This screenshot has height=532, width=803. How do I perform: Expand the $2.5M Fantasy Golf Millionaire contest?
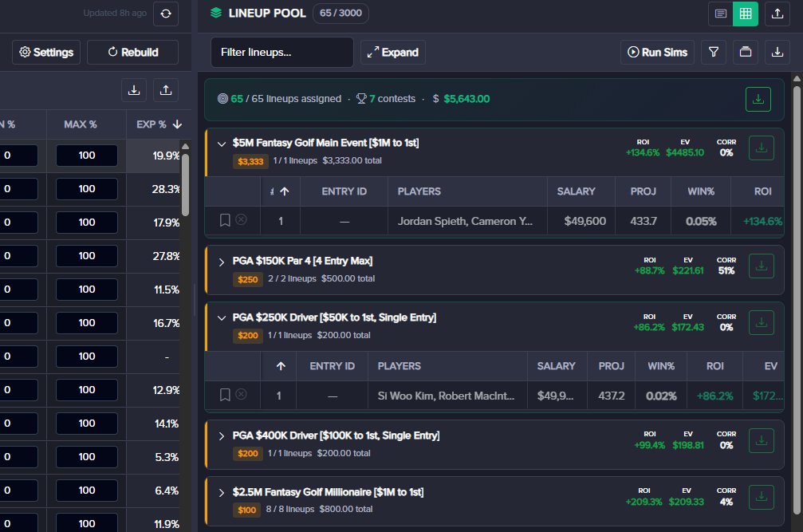tap(222, 493)
